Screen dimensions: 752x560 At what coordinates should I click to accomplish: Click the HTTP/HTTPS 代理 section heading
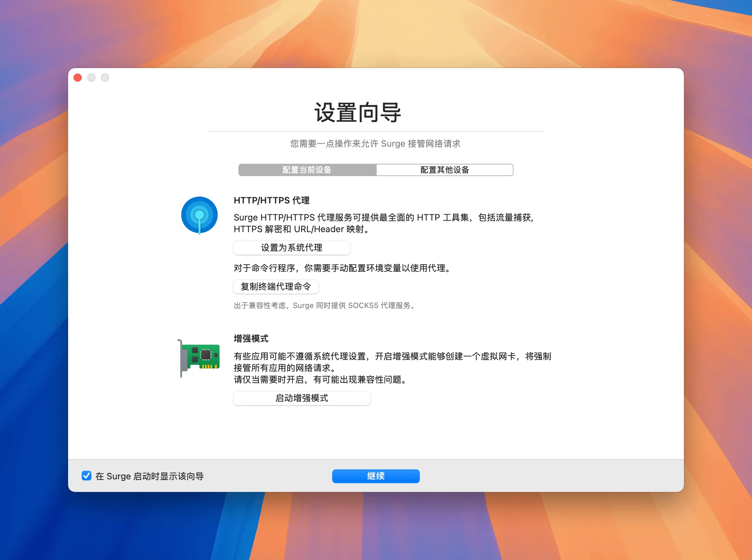coord(271,201)
